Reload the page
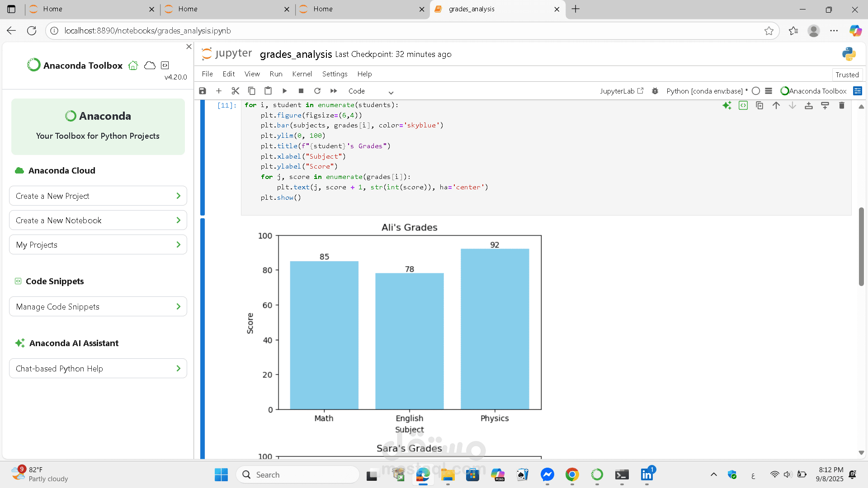Viewport: 868px width, 488px height. tap(32, 31)
